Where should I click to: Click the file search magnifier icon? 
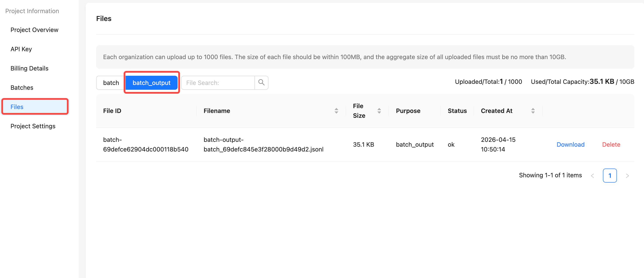[261, 82]
